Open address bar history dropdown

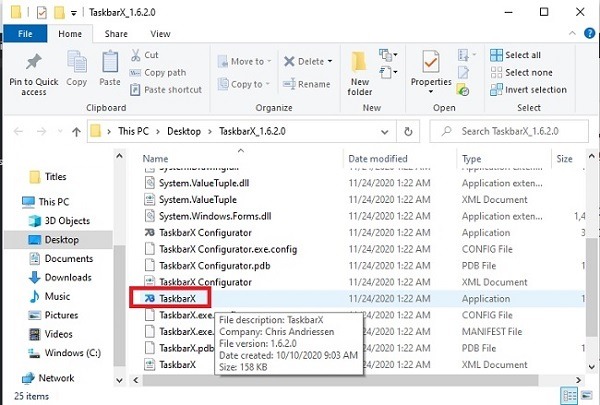(x=385, y=132)
